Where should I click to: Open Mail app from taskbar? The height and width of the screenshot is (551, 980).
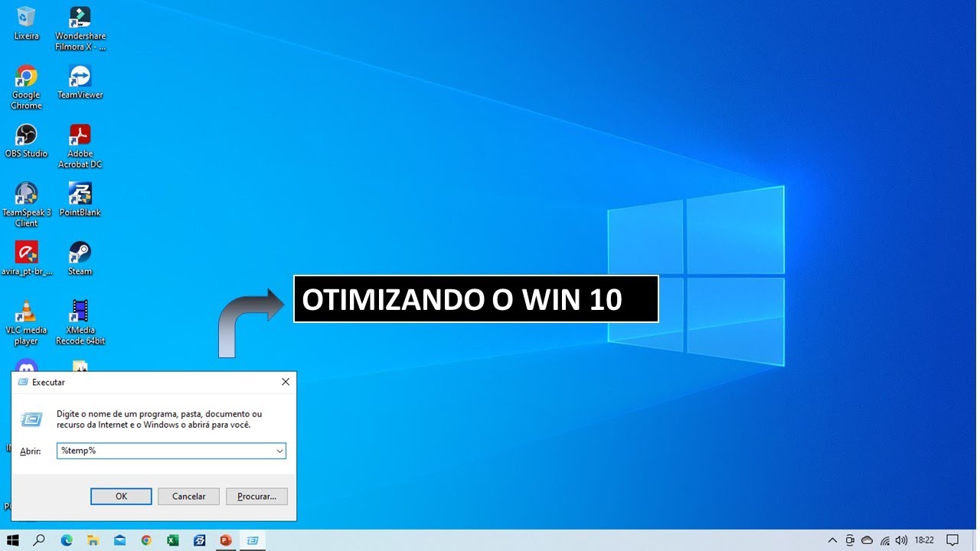[x=119, y=540]
